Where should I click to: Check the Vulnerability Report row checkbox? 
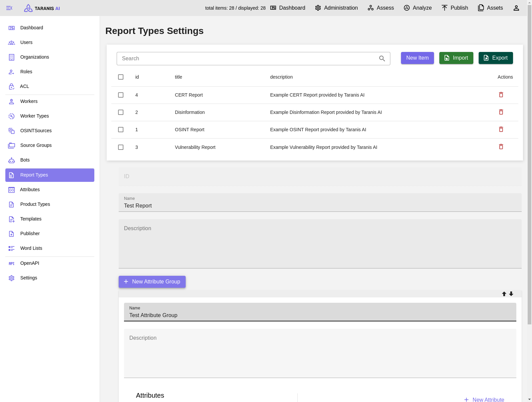[121, 147]
